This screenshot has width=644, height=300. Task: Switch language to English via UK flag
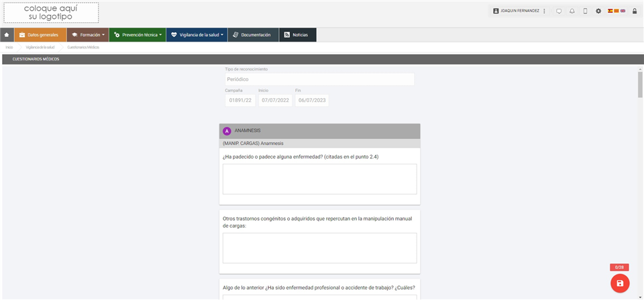[623, 11]
